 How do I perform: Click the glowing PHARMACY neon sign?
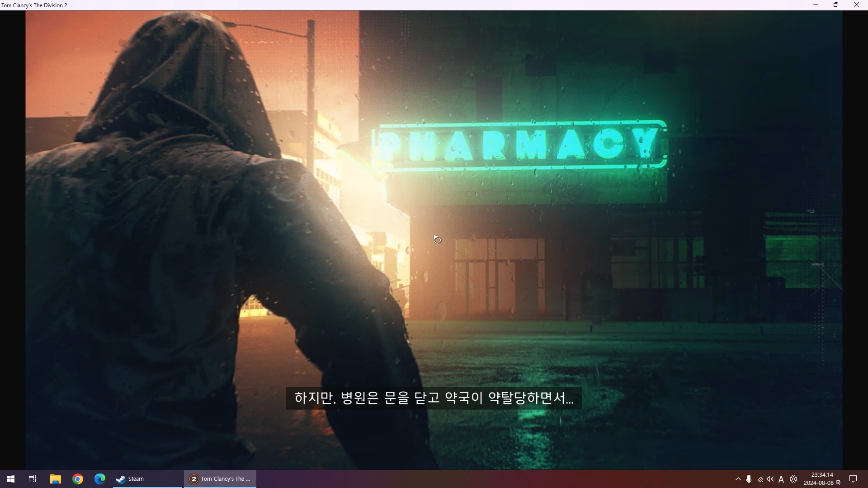520,145
